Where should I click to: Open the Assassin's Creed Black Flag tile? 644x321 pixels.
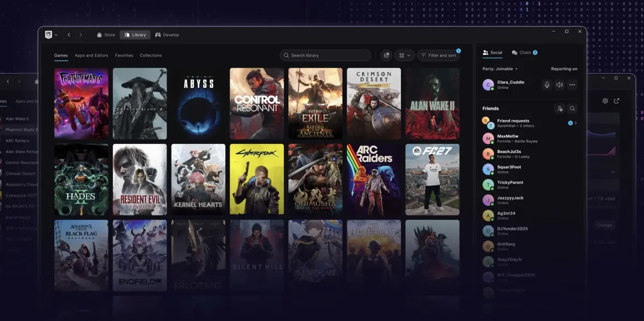(81, 256)
